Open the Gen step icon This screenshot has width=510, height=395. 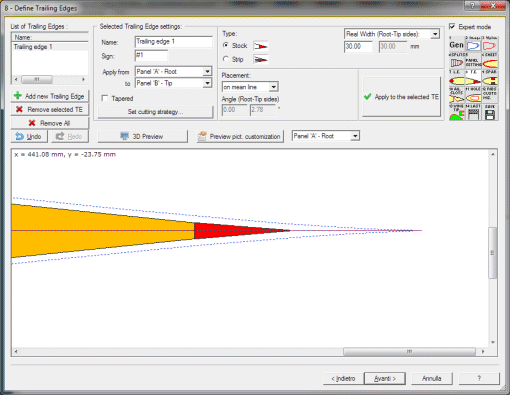[457, 44]
